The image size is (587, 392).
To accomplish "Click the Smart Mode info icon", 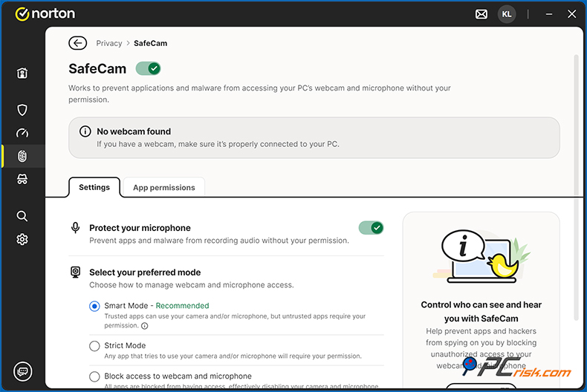I will coord(145,326).
